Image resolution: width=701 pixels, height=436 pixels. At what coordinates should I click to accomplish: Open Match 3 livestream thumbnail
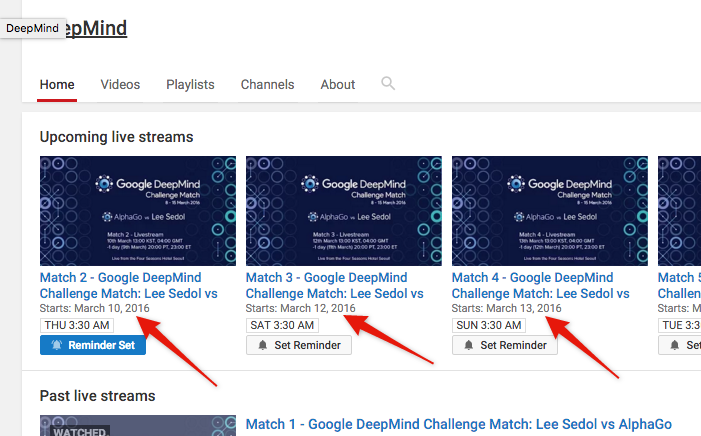(344, 211)
